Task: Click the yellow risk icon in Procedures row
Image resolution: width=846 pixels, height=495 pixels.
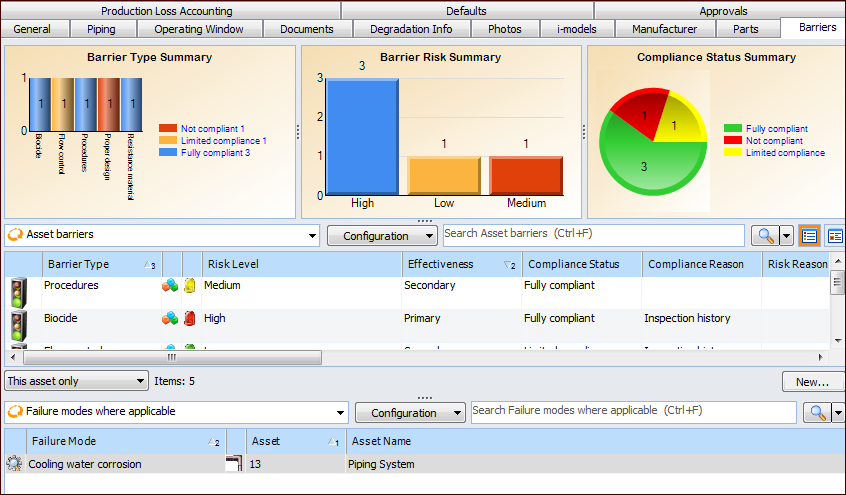Action: pyautogui.click(x=189, y=286)
